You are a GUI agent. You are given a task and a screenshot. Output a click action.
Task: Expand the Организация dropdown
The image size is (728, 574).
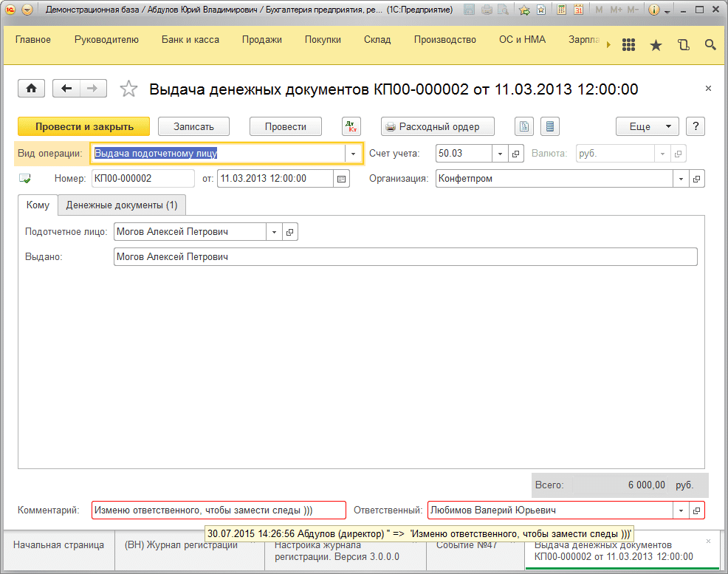(680, 178)
